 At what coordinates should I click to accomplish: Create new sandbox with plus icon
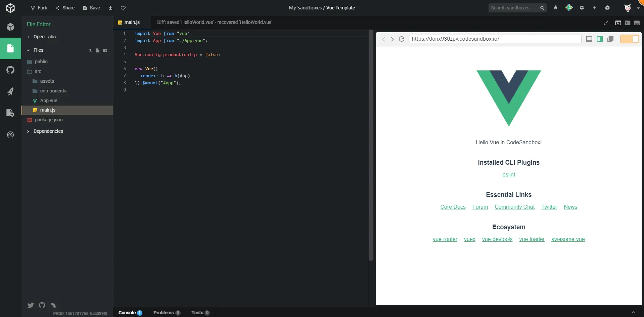pyautogui.click(x=595, y=8)
